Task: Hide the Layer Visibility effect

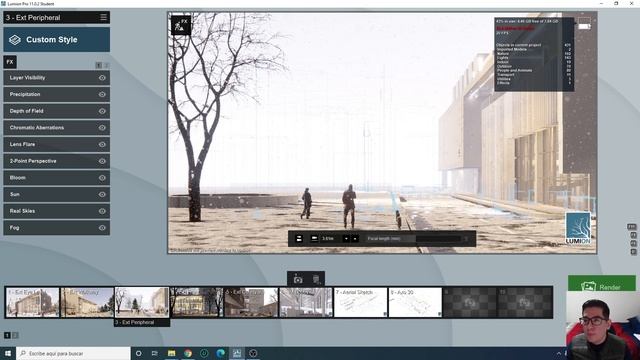Action: click(x=102, y=78)
